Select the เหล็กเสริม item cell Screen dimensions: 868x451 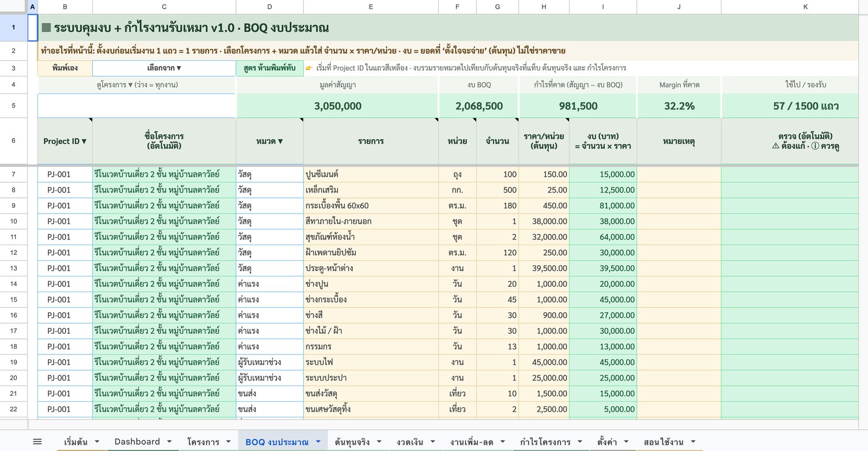pyautogui.click(x=371, y=190)
